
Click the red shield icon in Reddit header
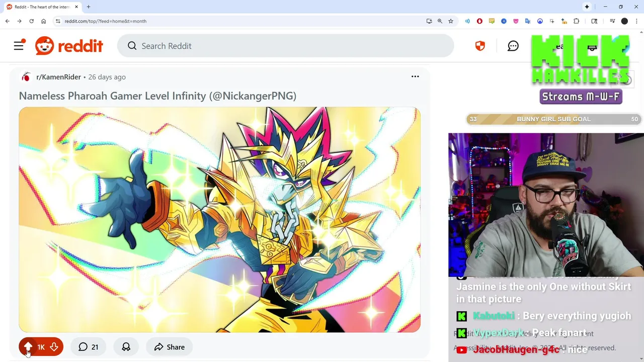(480, 46)
